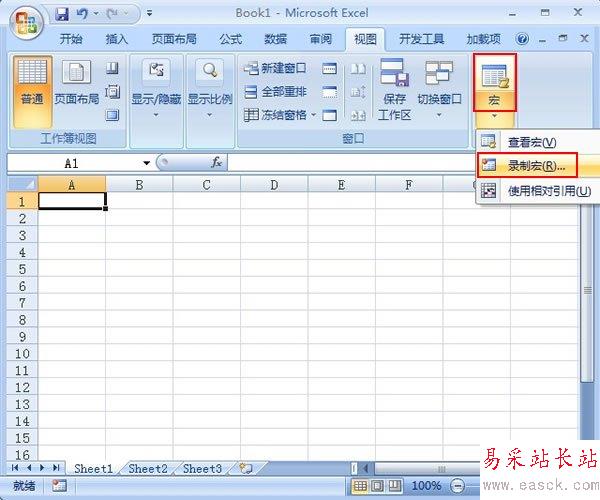The height and width of the screenshot is (500, 600).
Task: Toggle 使用相对引用(U) menu item
Action: point(537,190)
